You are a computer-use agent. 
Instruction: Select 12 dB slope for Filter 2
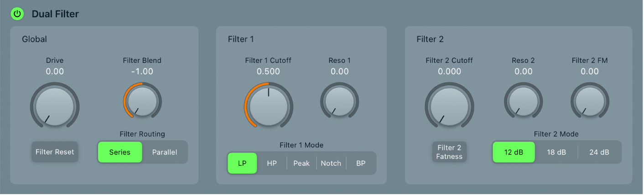pos(514,152)
